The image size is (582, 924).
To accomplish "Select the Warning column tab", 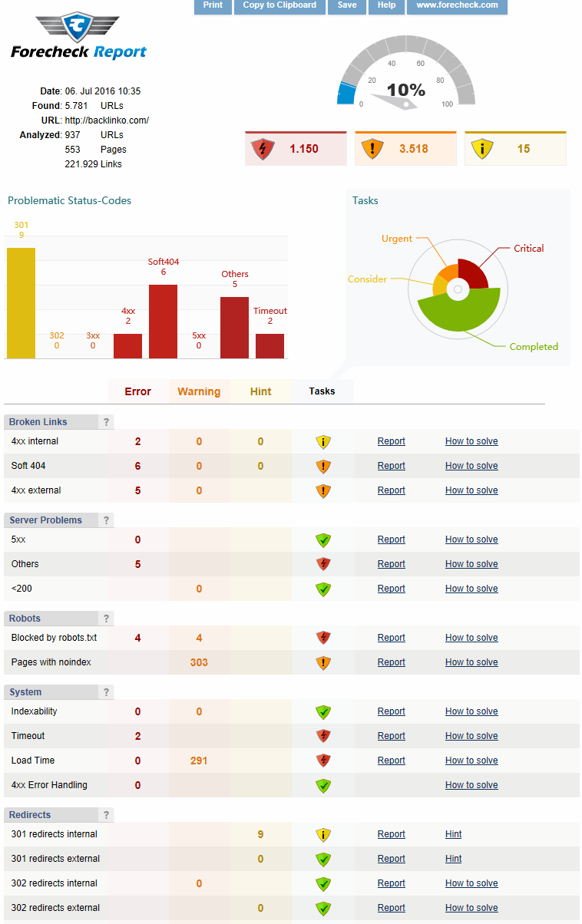I will pos(199,391).
